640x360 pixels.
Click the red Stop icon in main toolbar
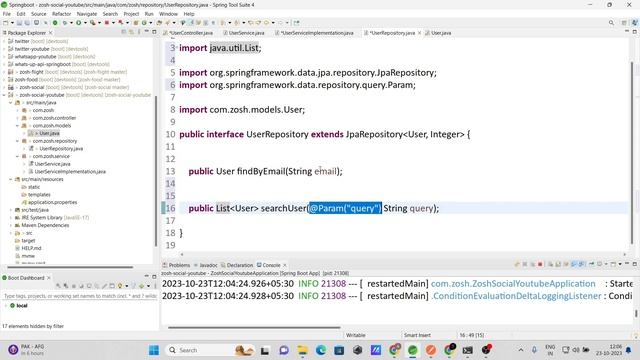[107, 23]
